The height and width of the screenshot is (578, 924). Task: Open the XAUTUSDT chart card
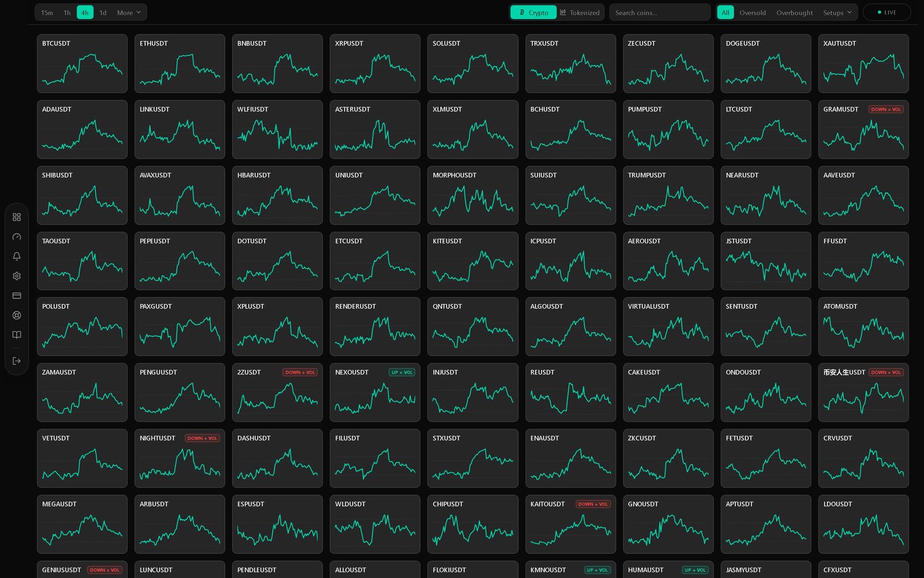point(863,64)
